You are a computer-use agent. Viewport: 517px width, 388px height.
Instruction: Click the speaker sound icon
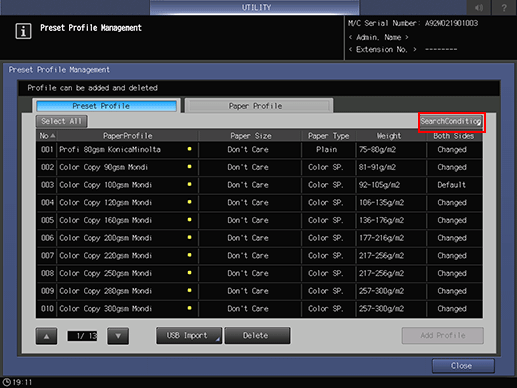(479, 7)
